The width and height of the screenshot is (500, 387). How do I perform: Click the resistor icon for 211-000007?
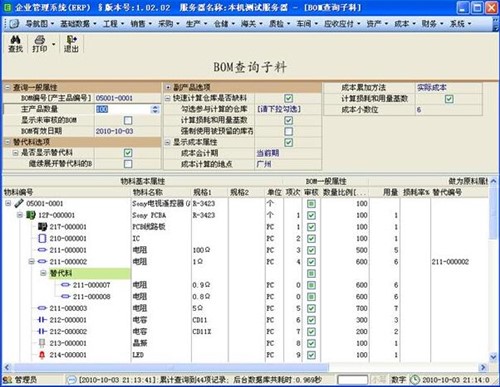66,285
